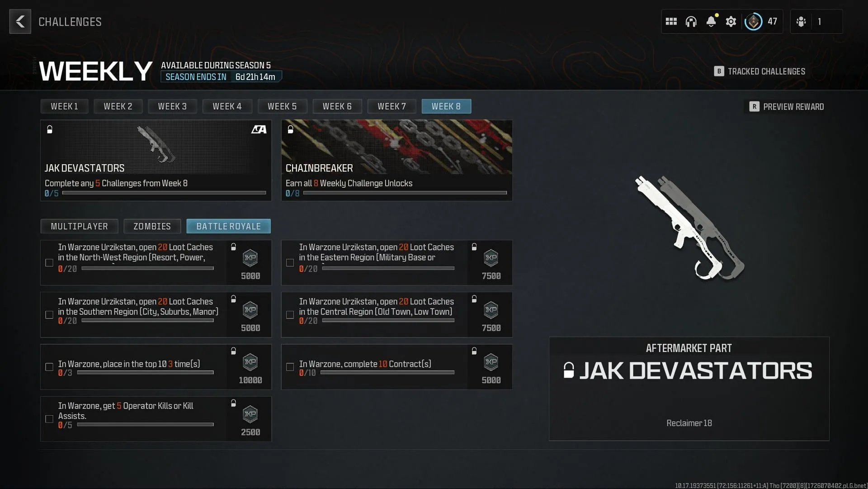The height and width of the screenshot is (489, 868).
Task: Check the top 10 placement challenge checkbox
Action: 50,366
